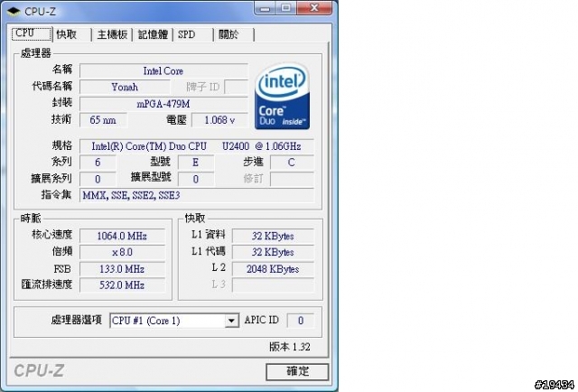
Task: Expand the CPU #1 (Core 1) dropdown
Action: pyautogui.click(x=231, y=321)
